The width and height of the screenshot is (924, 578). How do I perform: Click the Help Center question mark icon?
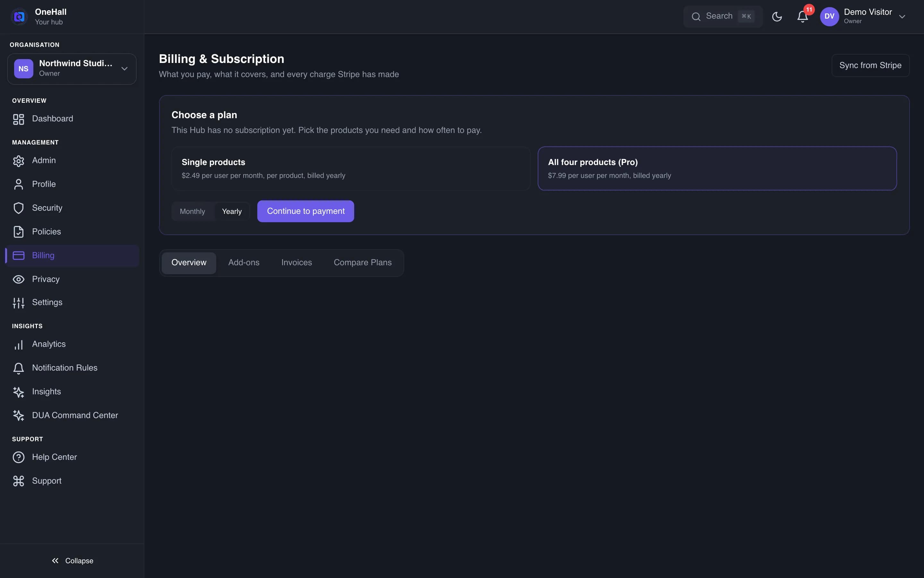tap(18, 457)
